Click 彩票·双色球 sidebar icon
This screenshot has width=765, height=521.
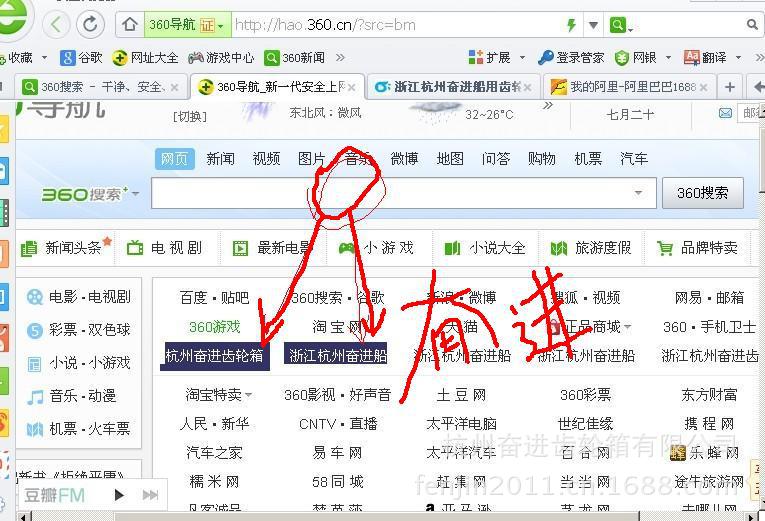pyautogui.click(x=35, y=331)
